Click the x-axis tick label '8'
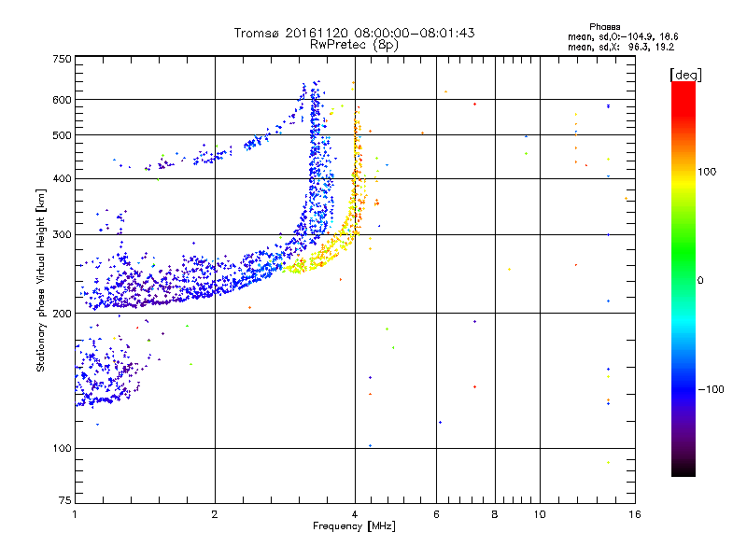The image size is (747, 560). coord(495,514)
